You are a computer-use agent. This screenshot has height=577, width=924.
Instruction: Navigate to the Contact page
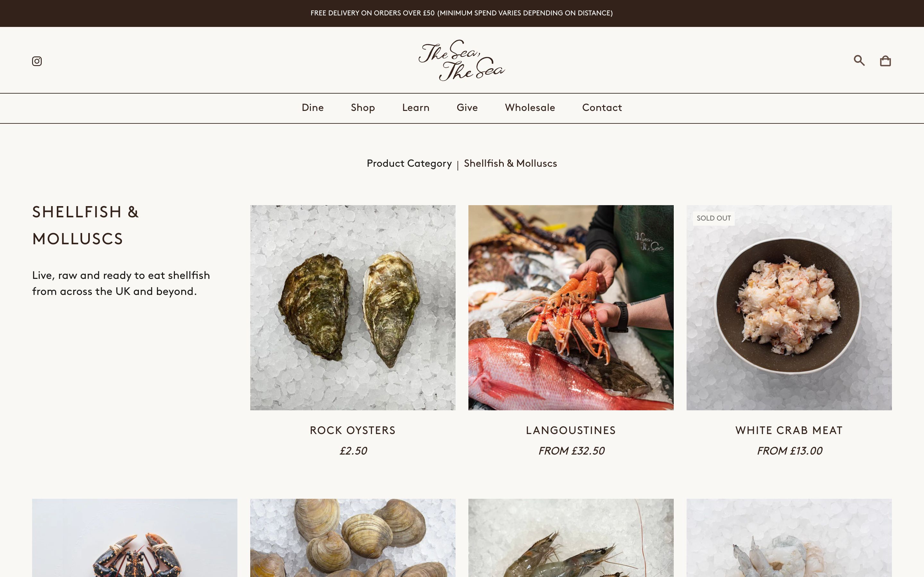(x=602, y=108)
